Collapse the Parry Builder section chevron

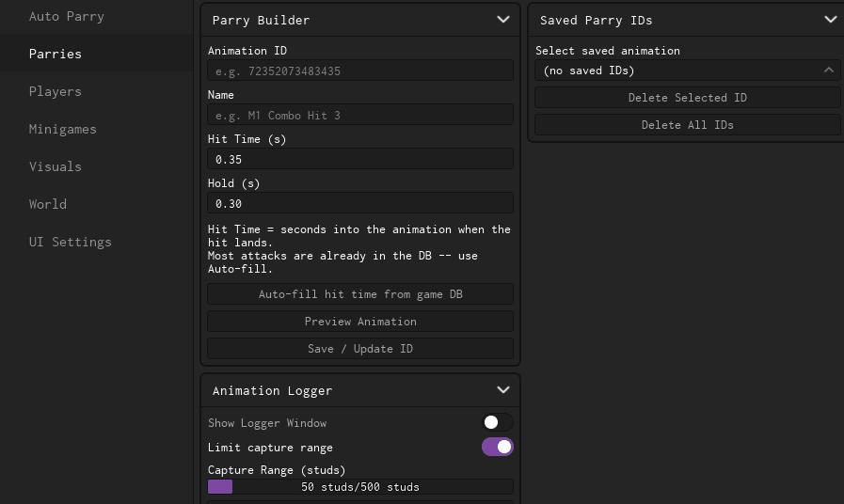(x=502, y=20)
